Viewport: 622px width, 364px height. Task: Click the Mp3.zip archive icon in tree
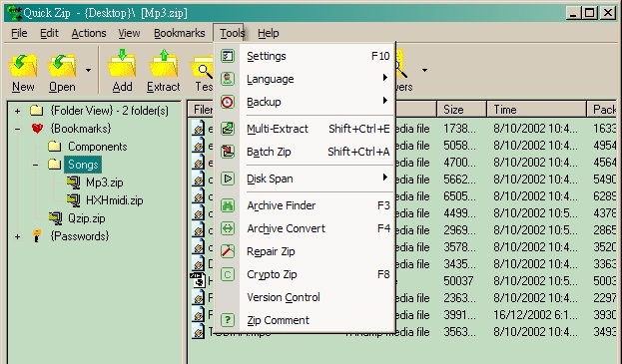[x=74, y=182]
